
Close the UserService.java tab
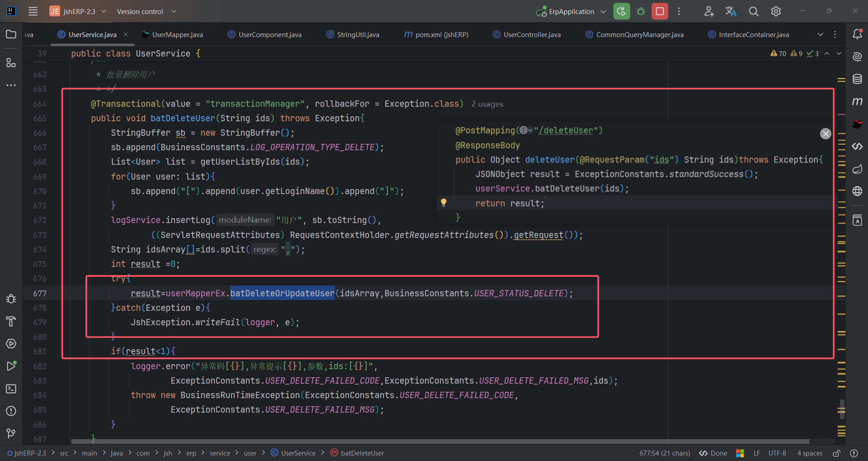pos(126,34)
